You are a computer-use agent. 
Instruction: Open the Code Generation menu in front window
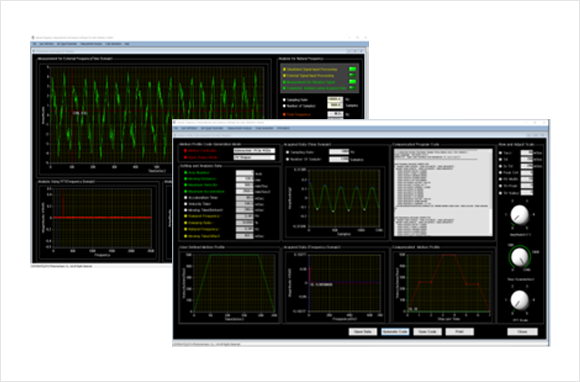click(x=264, y=128)
